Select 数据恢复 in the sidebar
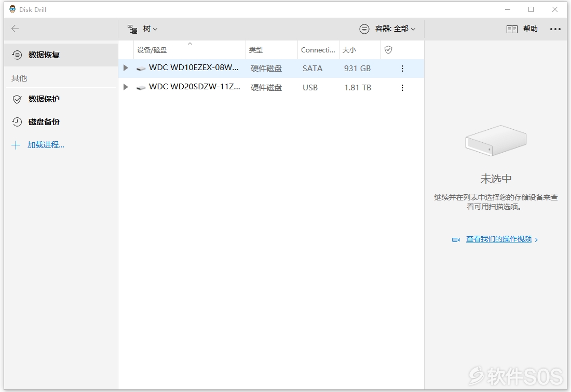Screen dimensions: 571x392 point(61,55)
